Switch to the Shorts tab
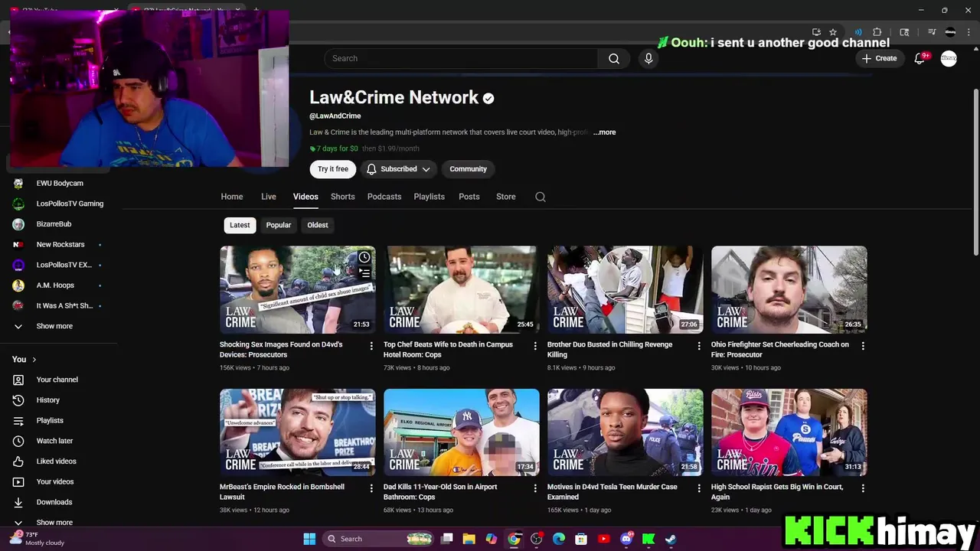This screenshot has width=980, height=551. click(343, 197)
